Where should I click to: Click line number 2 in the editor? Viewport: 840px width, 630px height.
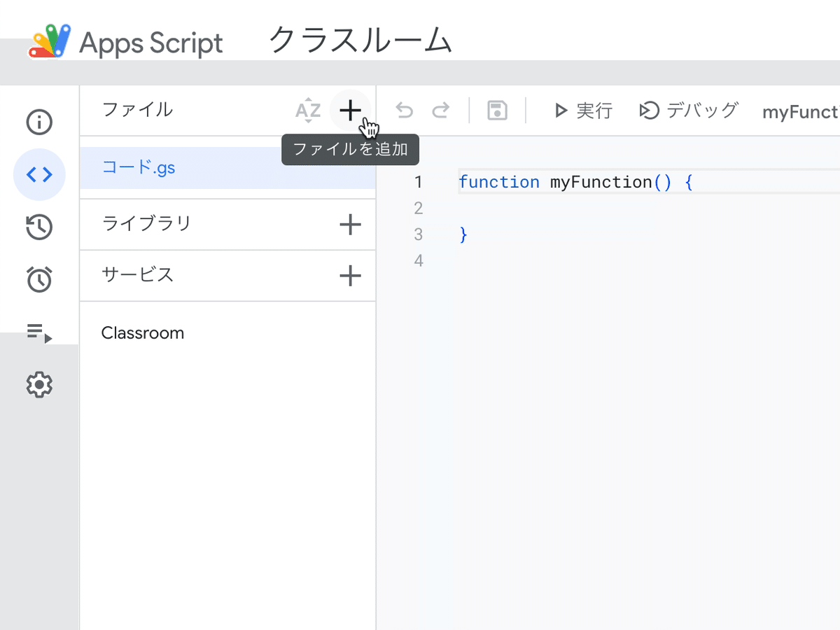(x=419, y=209)
